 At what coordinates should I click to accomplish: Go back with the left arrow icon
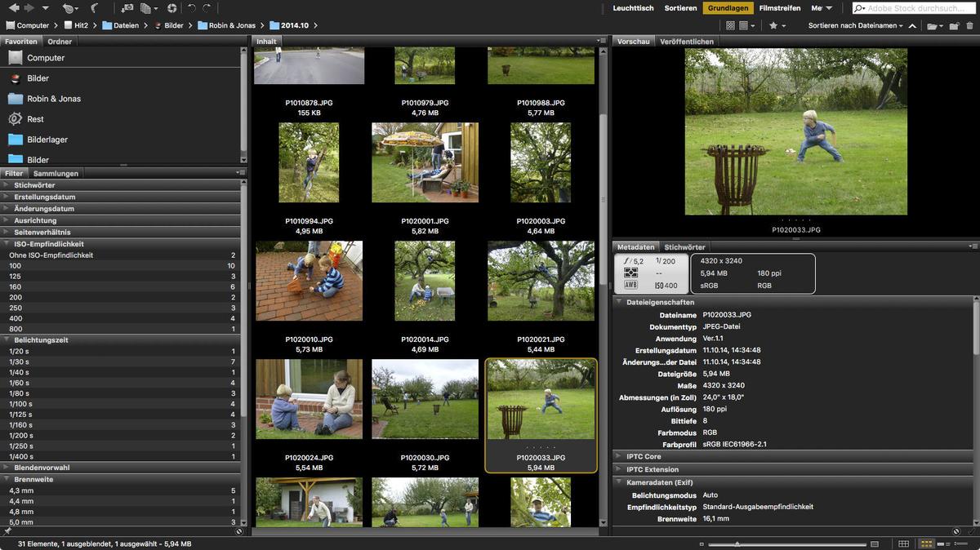[14, 8]
